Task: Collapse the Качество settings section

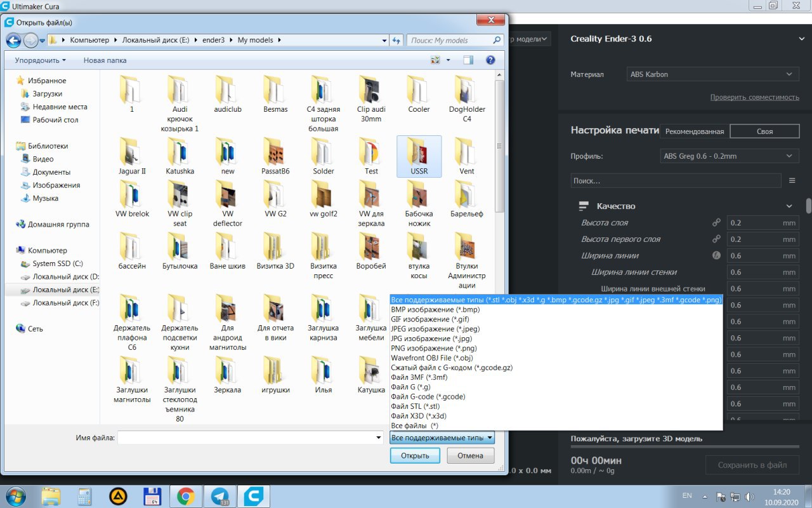Action: point(789,206)
